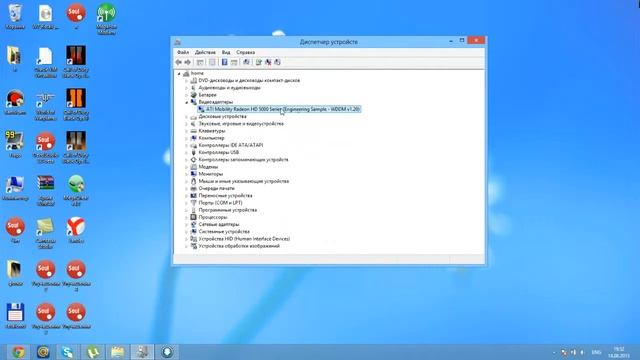Open uTorrent from the taskbar
The height and width of the screenshot is (360, 640).
coord(93,352)
